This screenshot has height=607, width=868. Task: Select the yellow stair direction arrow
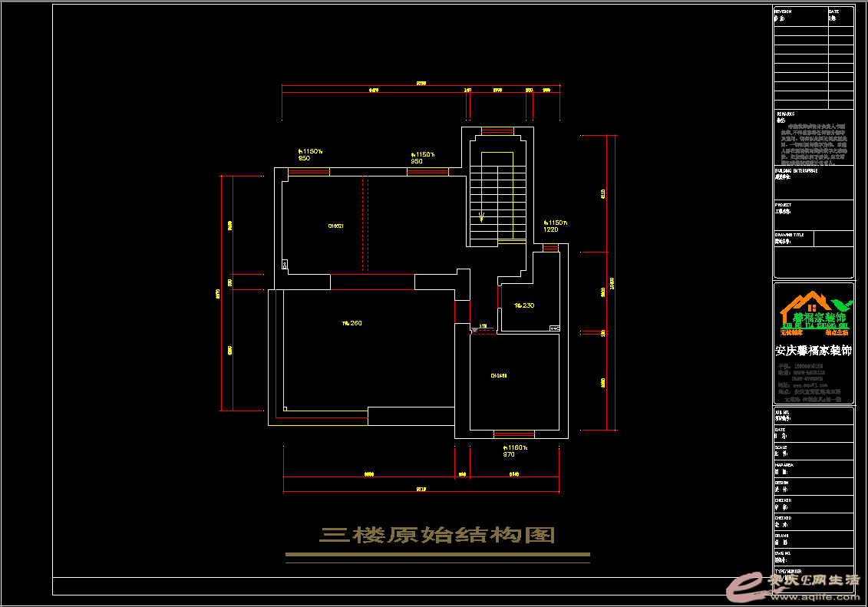coord(482,216)
